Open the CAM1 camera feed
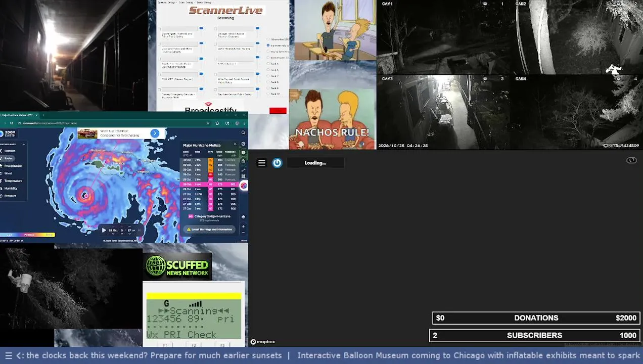 (x=446, y=37)
